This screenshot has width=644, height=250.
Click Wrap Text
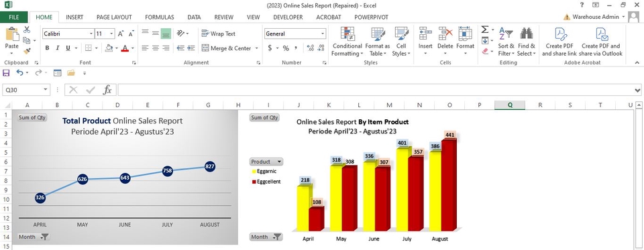219,34
